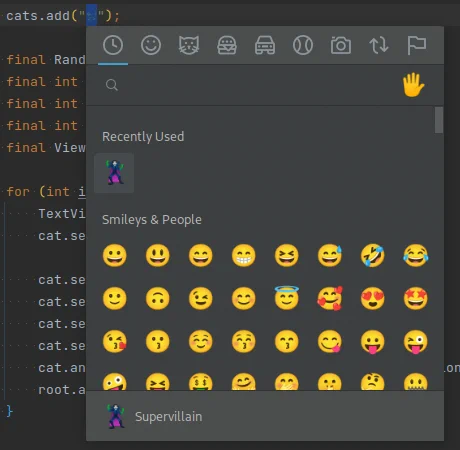Open the Activities ball tab

click(303, 45)
